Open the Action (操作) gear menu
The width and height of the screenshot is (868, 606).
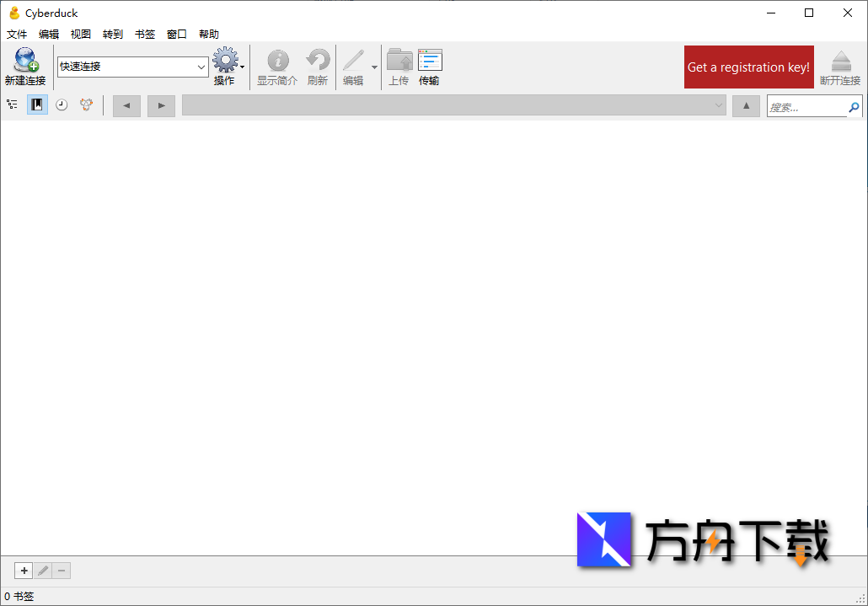coord(225,61)
